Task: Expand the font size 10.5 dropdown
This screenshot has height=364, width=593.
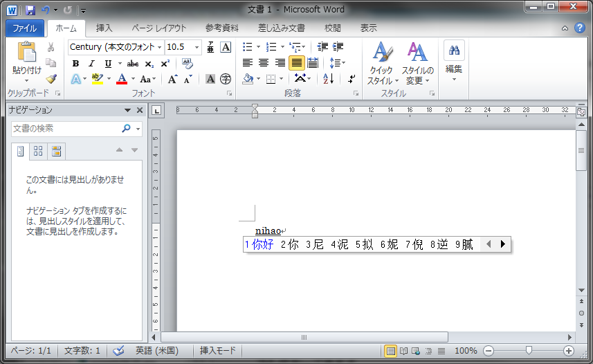Action: pos(197,47)
